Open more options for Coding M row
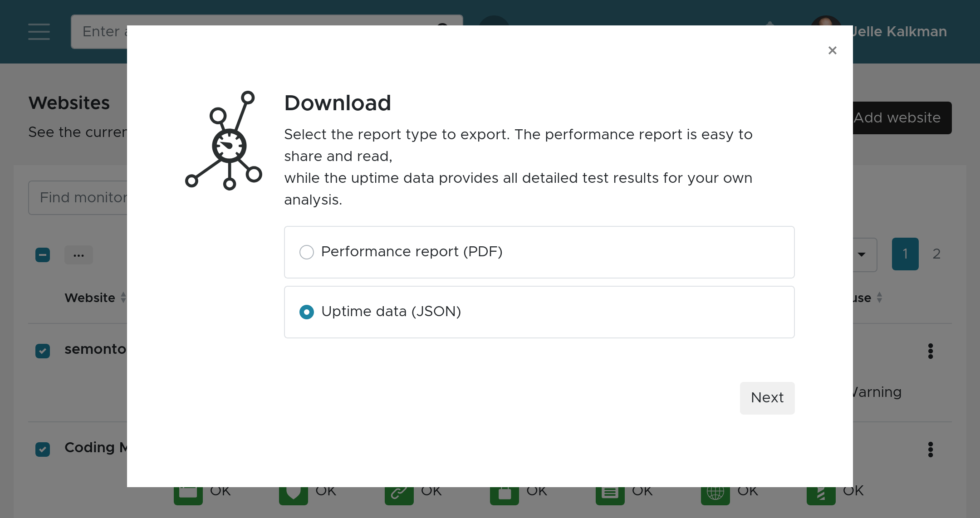Viewport: 980px width, 518px height. point(931,449)
